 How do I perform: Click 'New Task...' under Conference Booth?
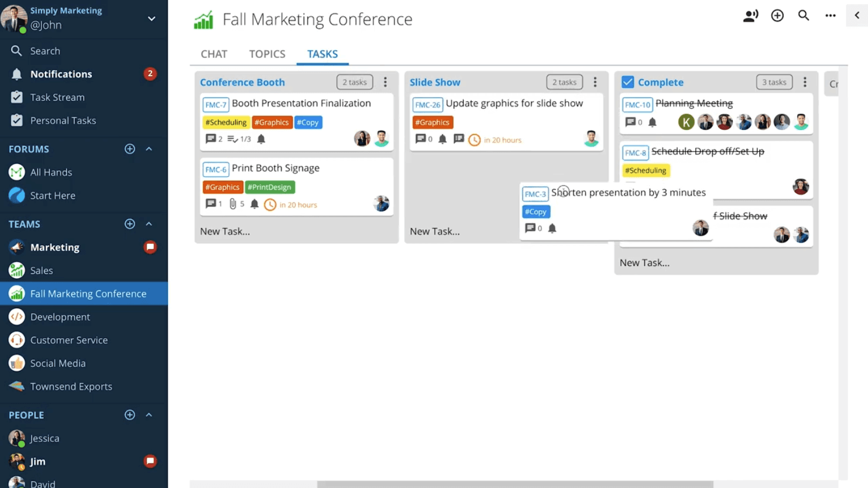225,231
